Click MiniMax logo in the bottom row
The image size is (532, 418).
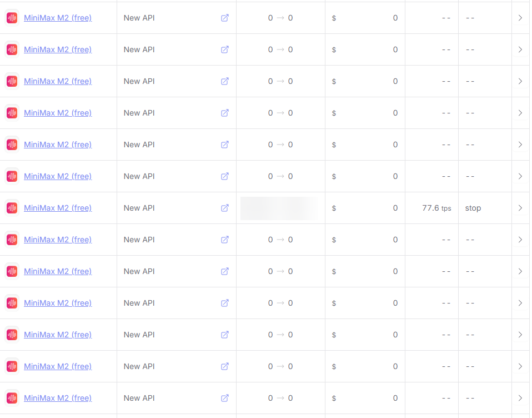tap(12, 397)
